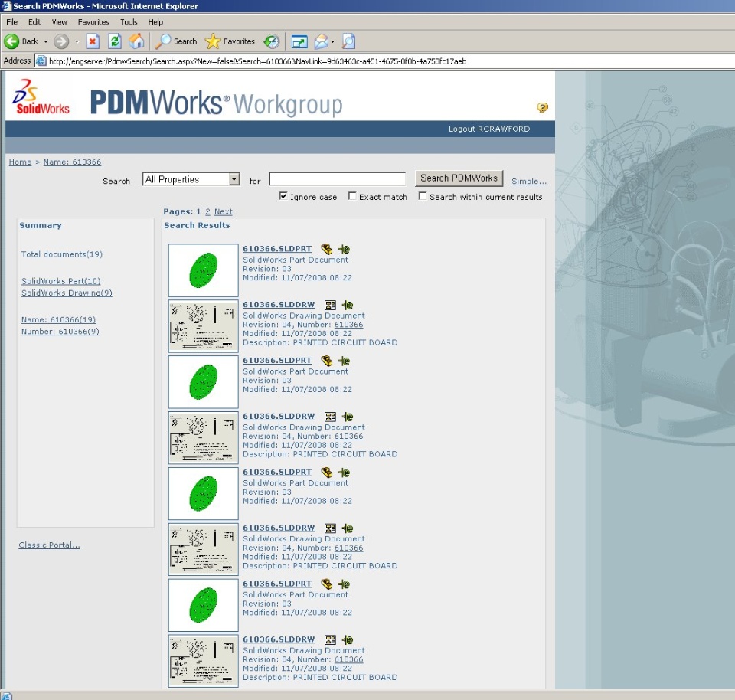Open the File menu
Screen dimensions: 735x700
11,22
